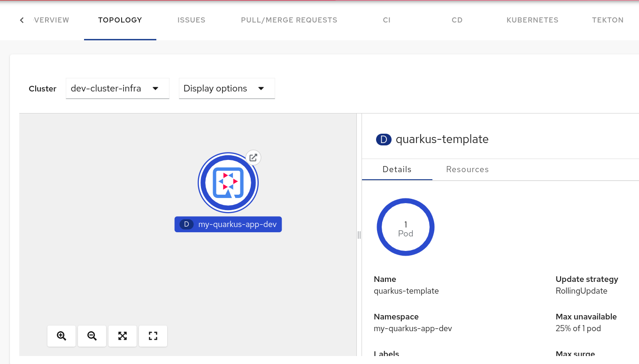Click the 1 Pod donut ring

tap(406, 227)
